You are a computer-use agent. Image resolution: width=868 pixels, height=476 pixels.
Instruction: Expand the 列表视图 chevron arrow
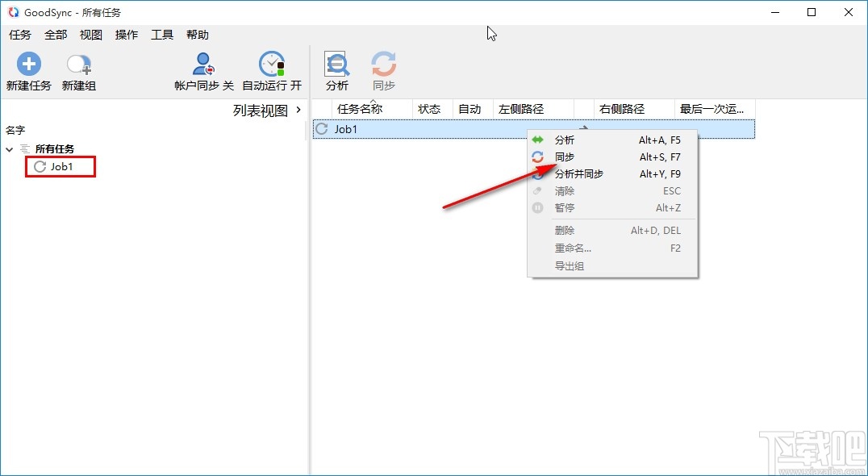click(x=299, y=110)
